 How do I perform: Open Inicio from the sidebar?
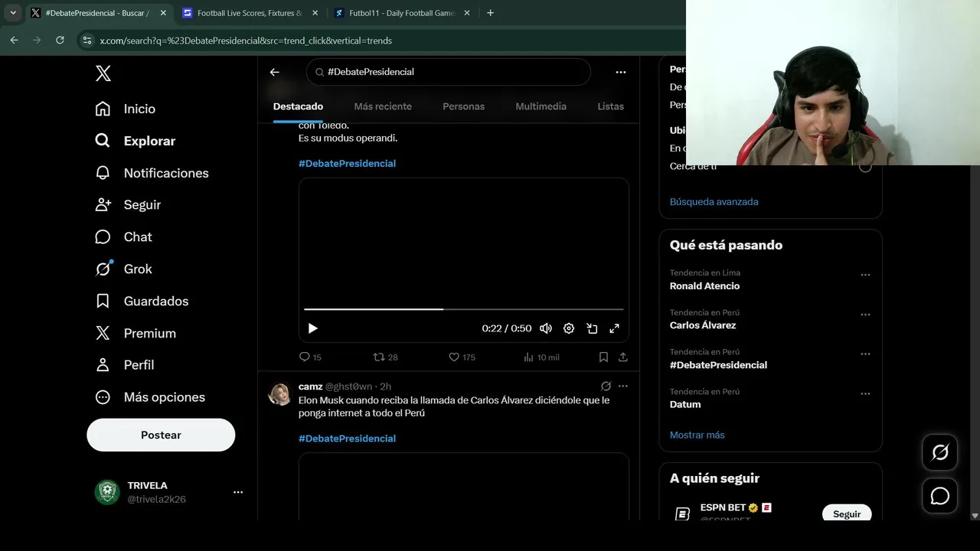(125, 109)
